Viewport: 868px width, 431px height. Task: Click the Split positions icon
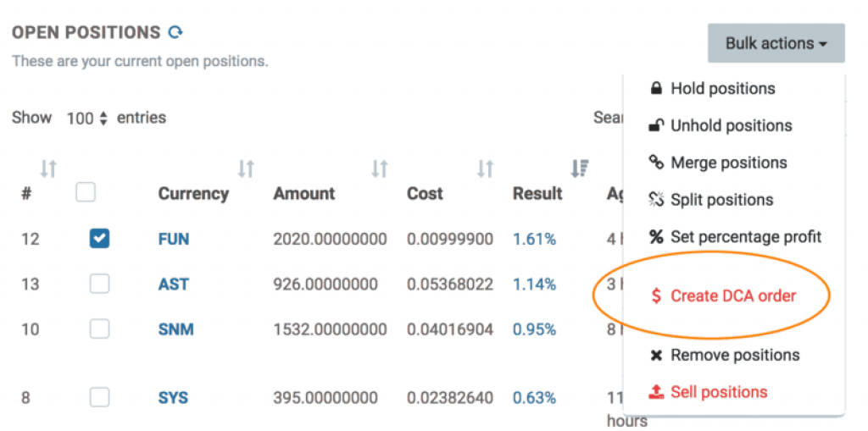pyautogui.click(x=656, y=200)
